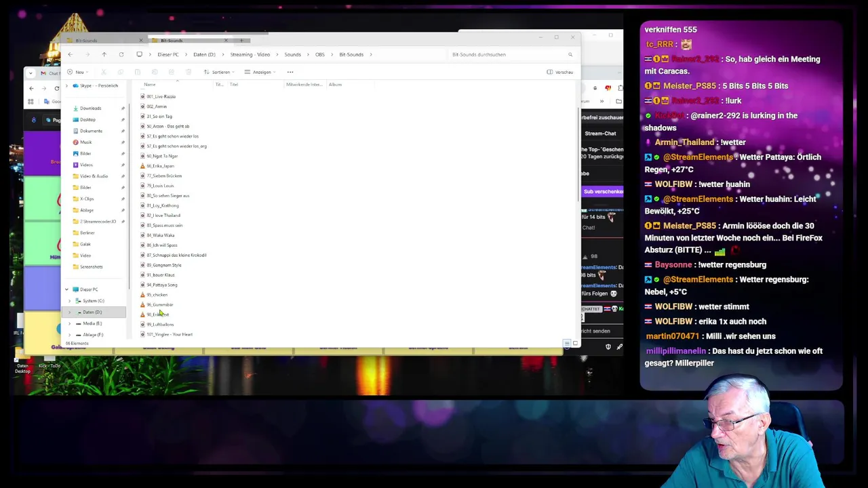Screen dimensions: 868x488
Task: Open the Sortieren dropdown
Action: [219, 72]
